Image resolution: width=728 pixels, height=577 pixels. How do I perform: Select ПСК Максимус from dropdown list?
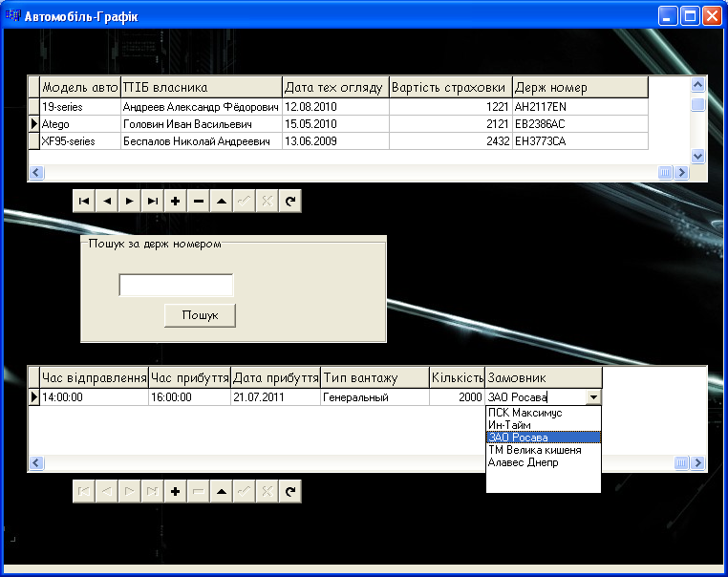click(x=525, y=413)
